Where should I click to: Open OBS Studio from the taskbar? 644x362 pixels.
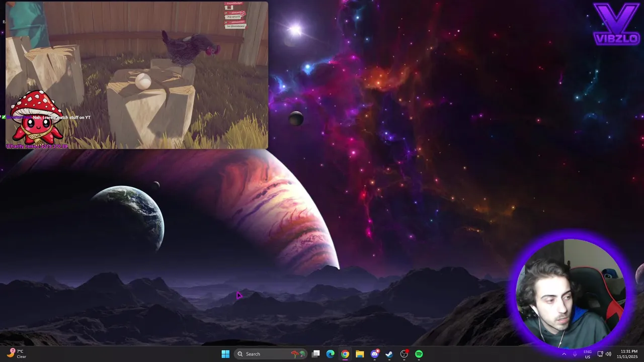pos(404,354)
